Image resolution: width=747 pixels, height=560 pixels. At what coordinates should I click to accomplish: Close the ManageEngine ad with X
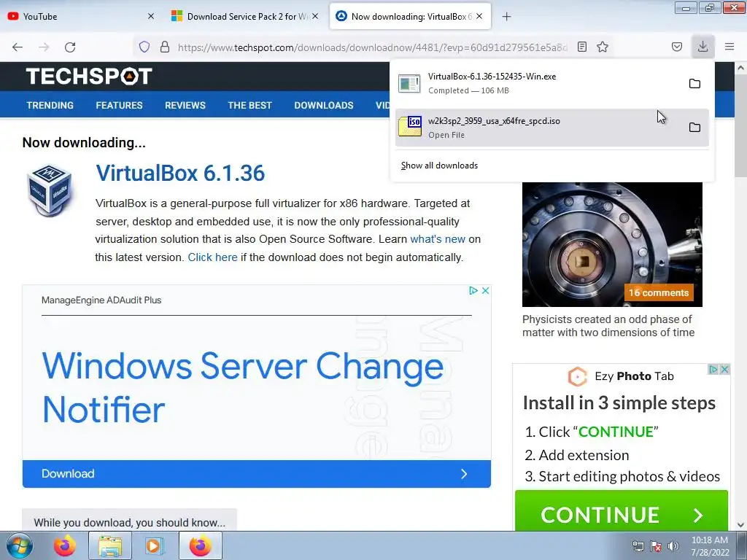[485, 290]
